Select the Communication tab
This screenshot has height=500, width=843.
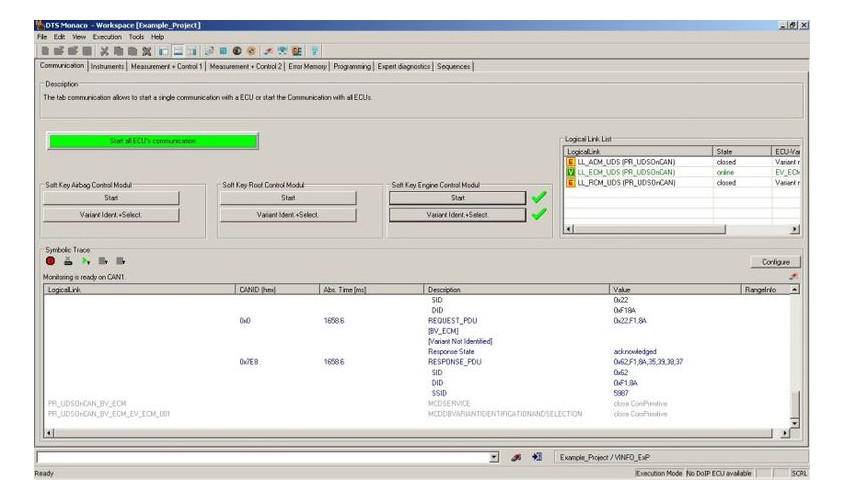coord(62,65)
